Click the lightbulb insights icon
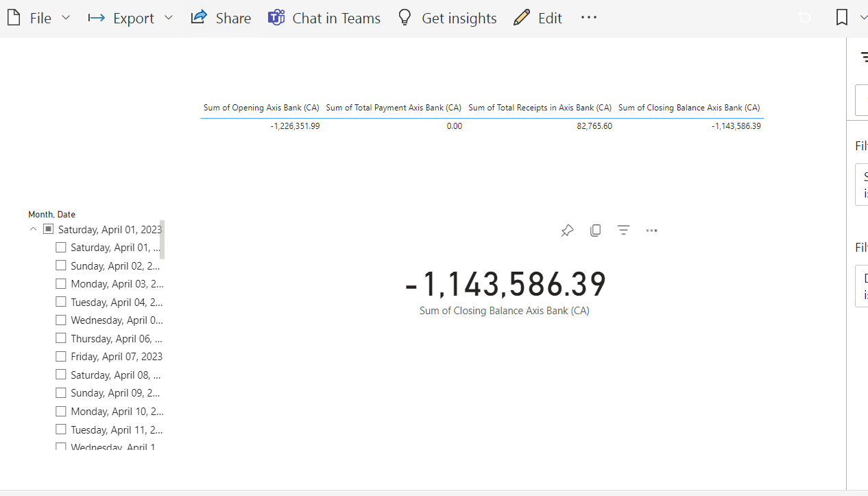This screenshot has width=868, height=496. pos(405,18)
